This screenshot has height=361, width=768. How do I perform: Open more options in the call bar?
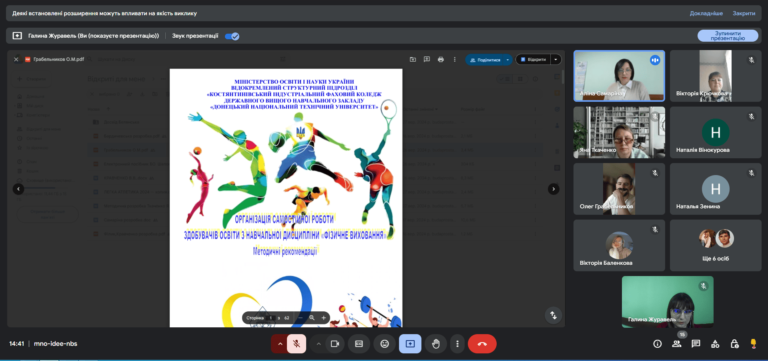(x=457, y=344)
